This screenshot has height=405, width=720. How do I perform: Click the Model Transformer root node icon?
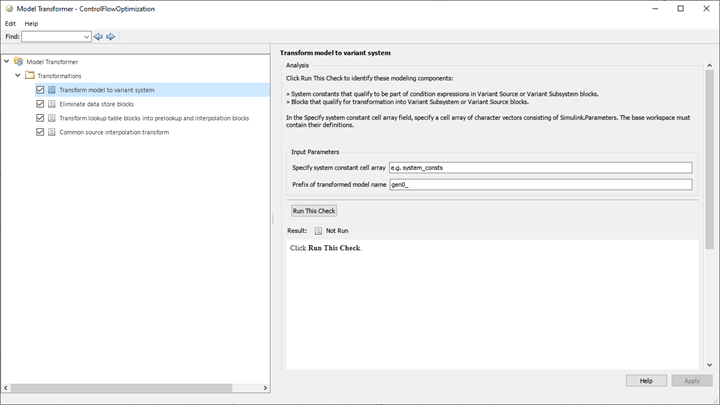pos(19,61)
